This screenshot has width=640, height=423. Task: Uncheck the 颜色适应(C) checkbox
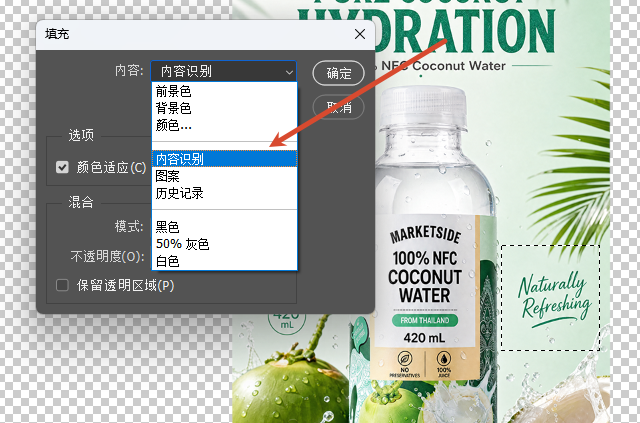pyautogui.click(x=62, y=167)
